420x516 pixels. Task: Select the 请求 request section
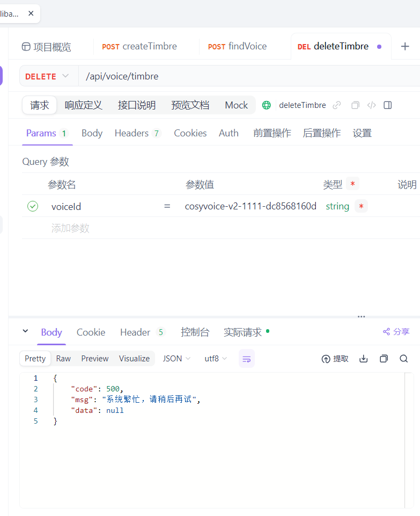40,105
